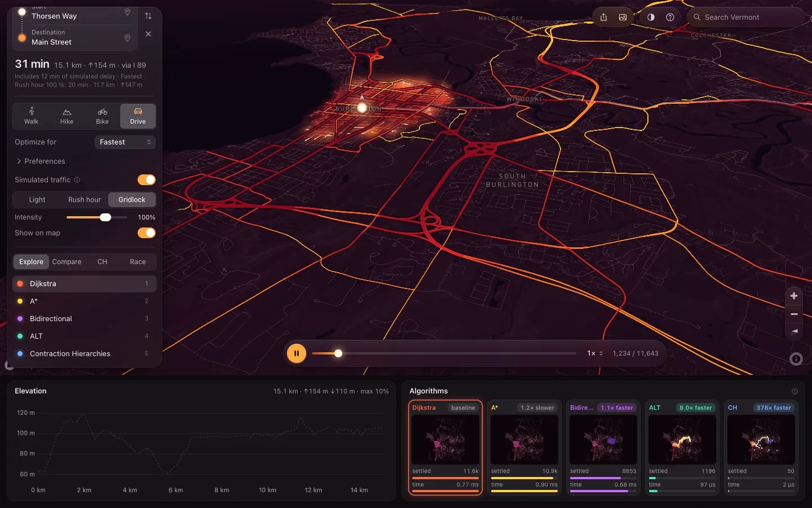Switch to the Explore tab
This screenshot has height=508, width=812.
pos(31,262)
